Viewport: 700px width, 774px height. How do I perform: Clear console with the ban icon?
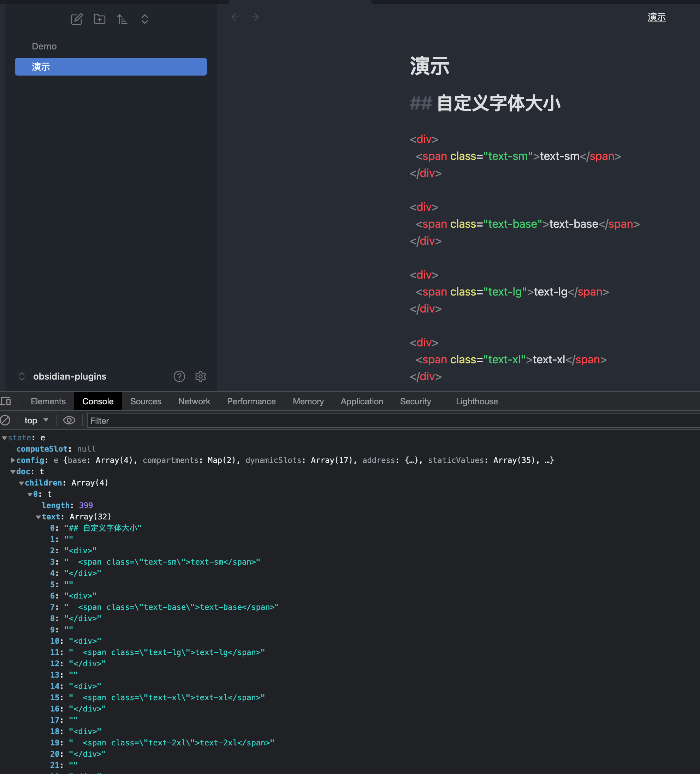(x=5, y=421)
